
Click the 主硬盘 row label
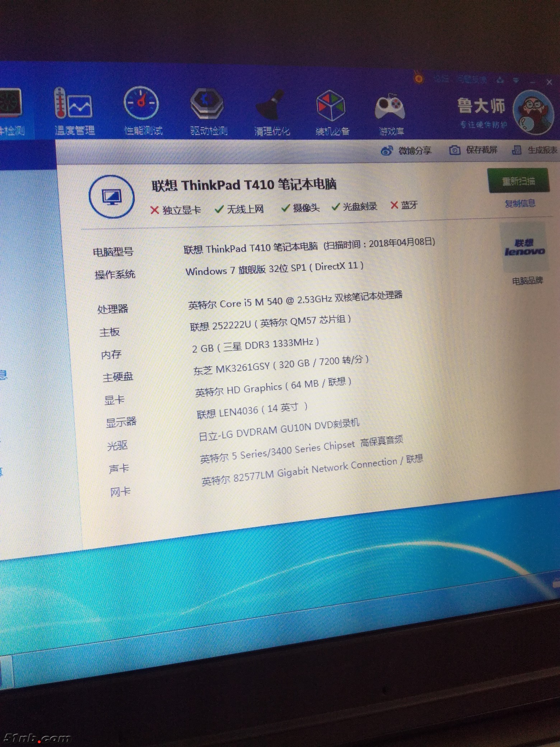click(x=118, y=377)
